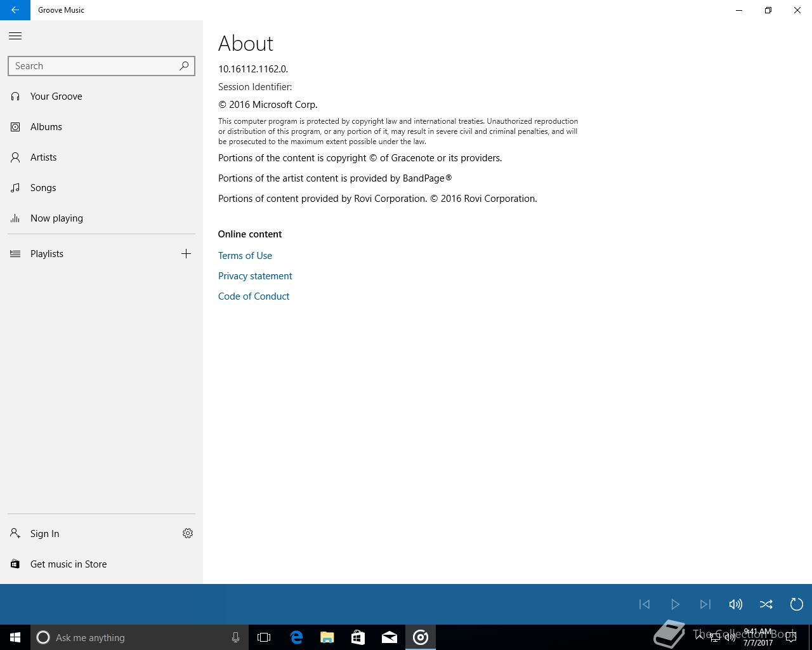Click the search magnifier icon
This screenshot has height=650, width=812.
point(184,65)
